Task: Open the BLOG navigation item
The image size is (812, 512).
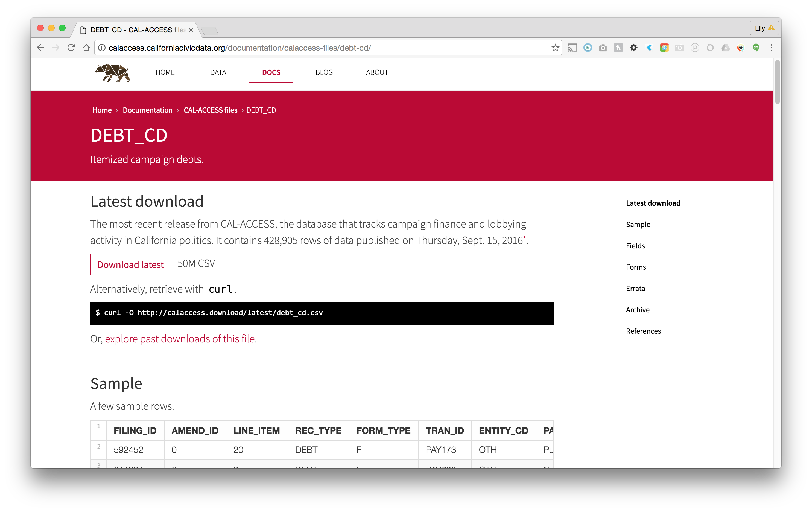Action: [324, 72]
